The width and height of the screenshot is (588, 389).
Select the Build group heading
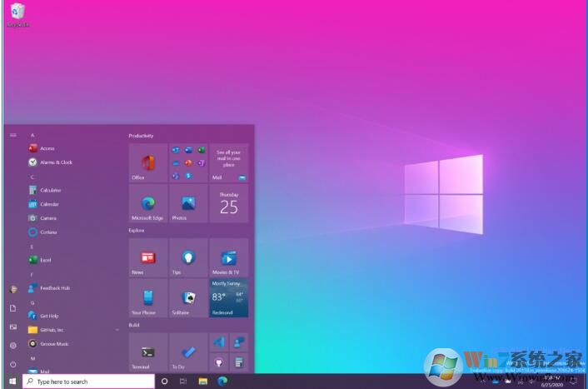click(x=134, y=325)
